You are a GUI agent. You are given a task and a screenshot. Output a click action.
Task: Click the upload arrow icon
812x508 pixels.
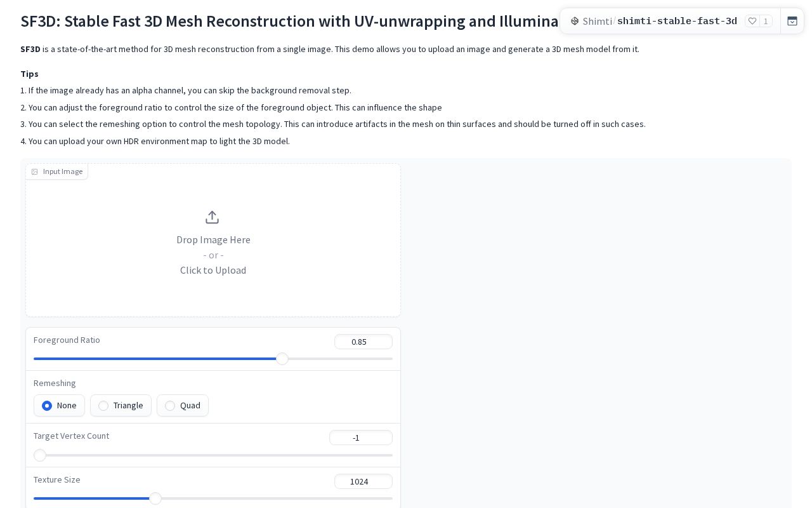coord(213,217)
